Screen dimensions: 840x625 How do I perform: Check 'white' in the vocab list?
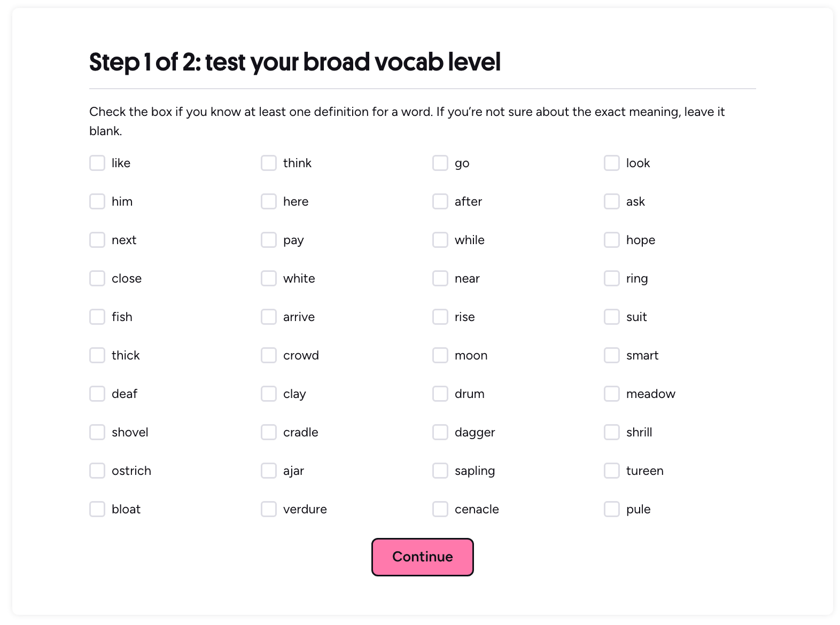coord(268,278)
